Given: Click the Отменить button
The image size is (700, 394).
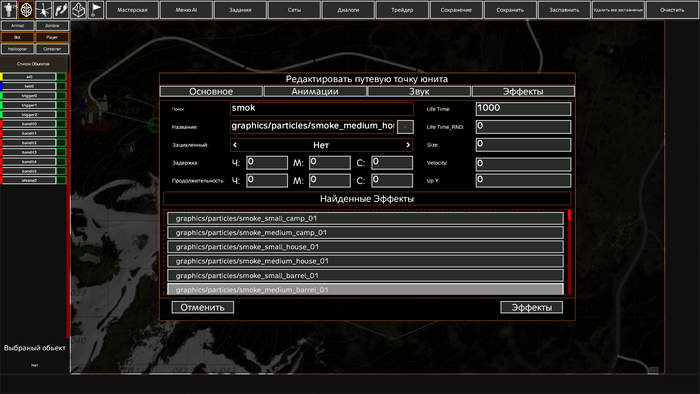Looking at the screenshot, I should (203, 307).
